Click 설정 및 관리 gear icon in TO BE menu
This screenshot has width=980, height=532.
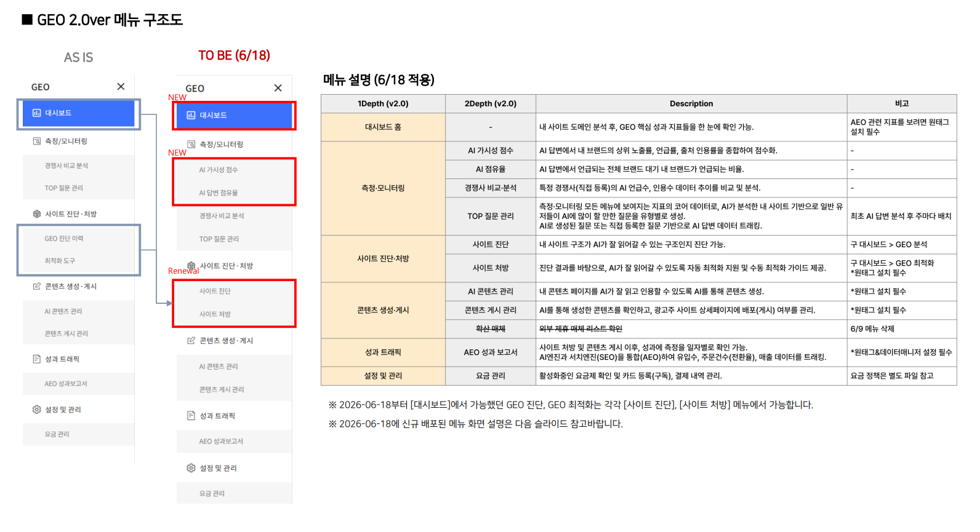[x=191, y=468]
